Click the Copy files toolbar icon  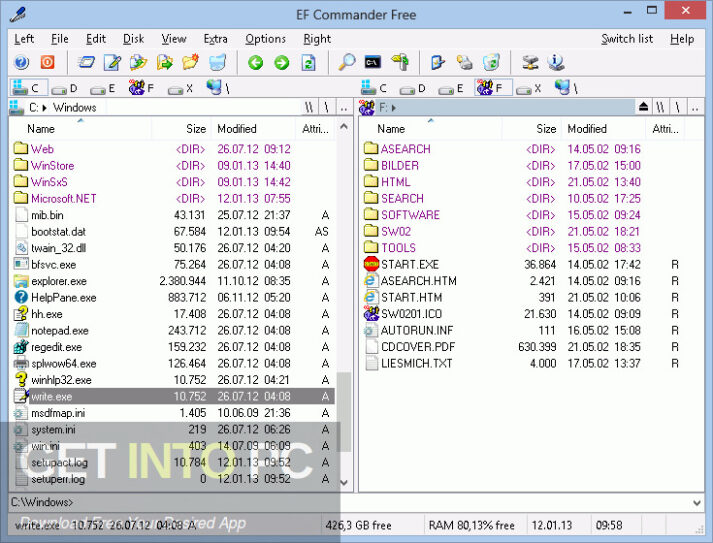[138, 62]
